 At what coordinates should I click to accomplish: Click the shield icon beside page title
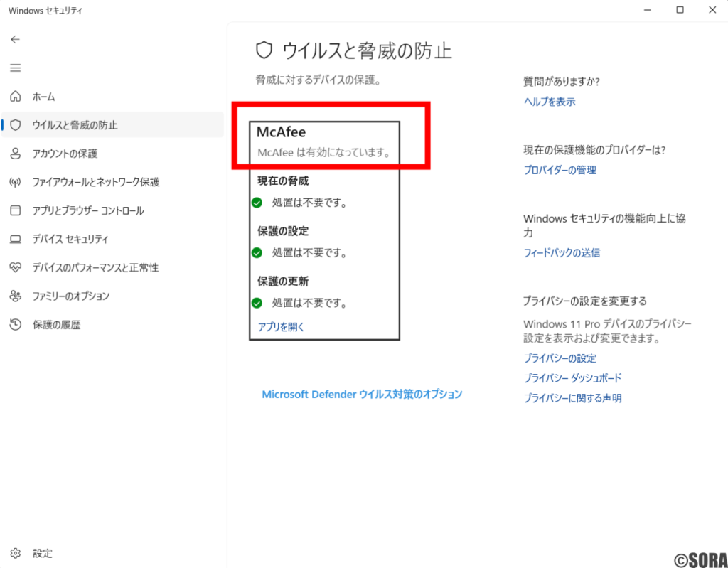click(x=264, y=50)
